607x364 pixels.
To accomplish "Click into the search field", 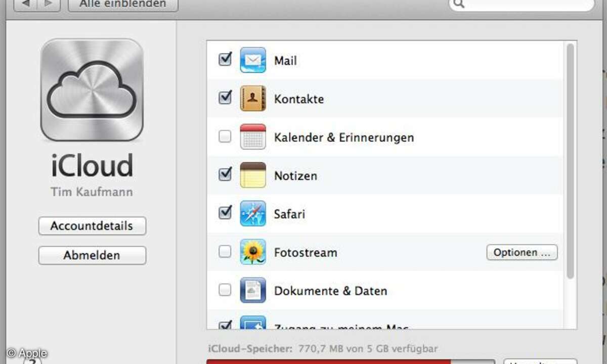I will tap(522, 5).
